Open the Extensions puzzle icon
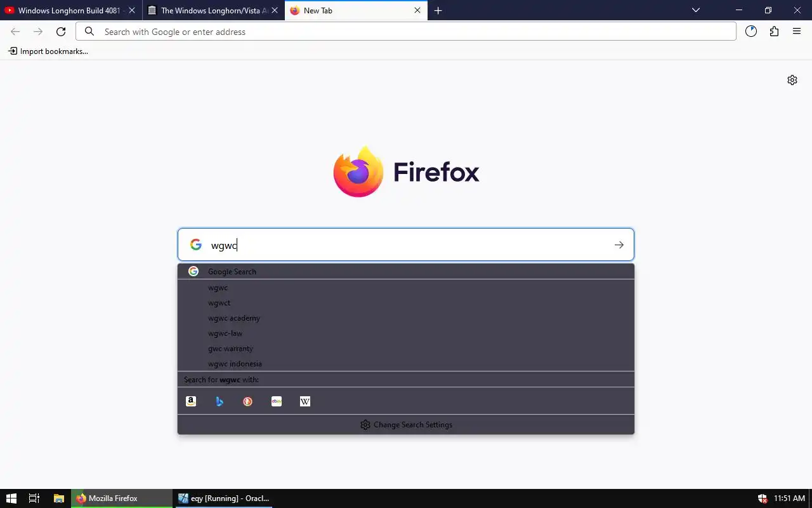The image size is (812, 508). (x=774, y=32)
